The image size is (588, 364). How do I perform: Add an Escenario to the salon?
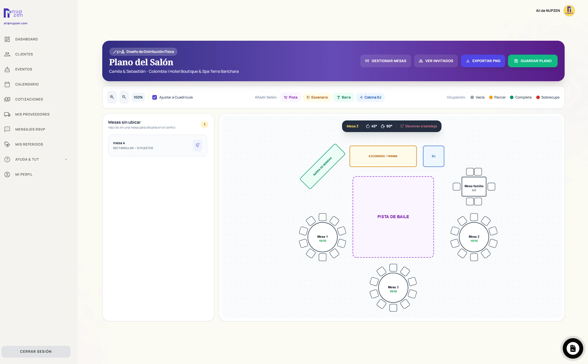coord(317,97)
